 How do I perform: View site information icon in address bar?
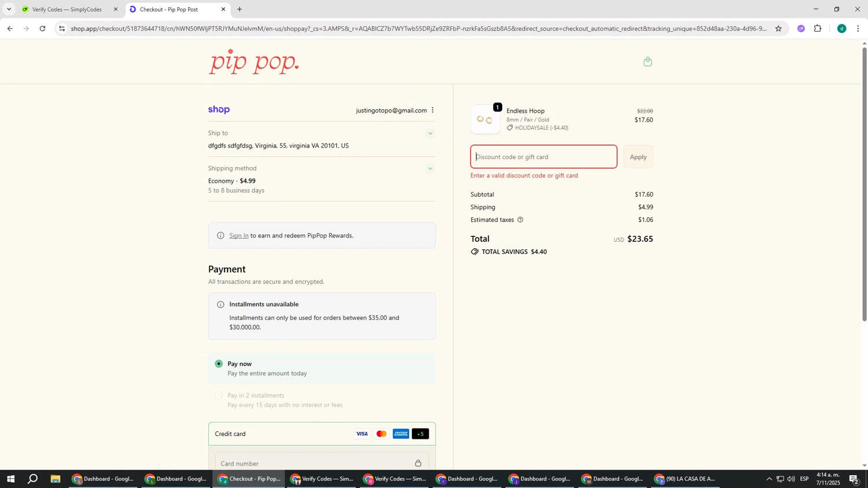[x=62, y=28]
